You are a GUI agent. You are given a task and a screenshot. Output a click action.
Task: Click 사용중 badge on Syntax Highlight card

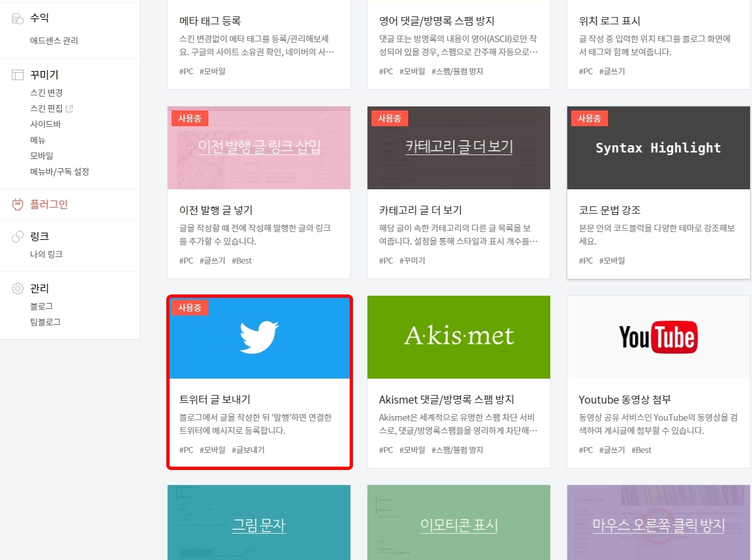click(x=589, y=118)
